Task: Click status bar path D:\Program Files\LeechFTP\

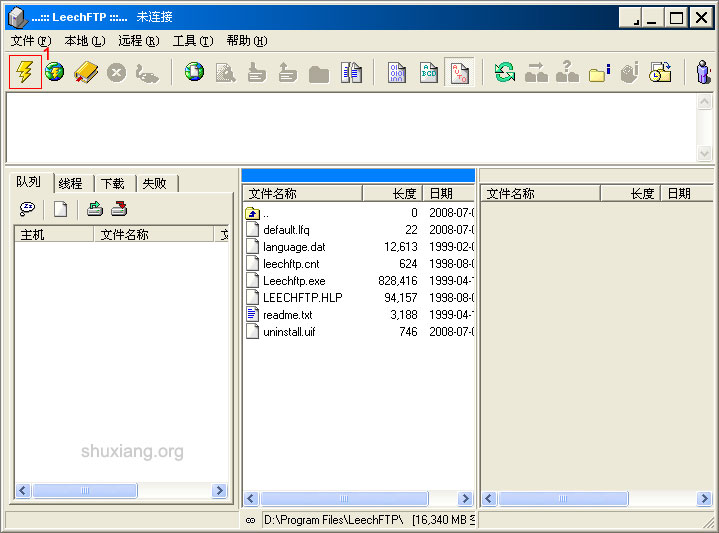Action: tap(334, 520)
